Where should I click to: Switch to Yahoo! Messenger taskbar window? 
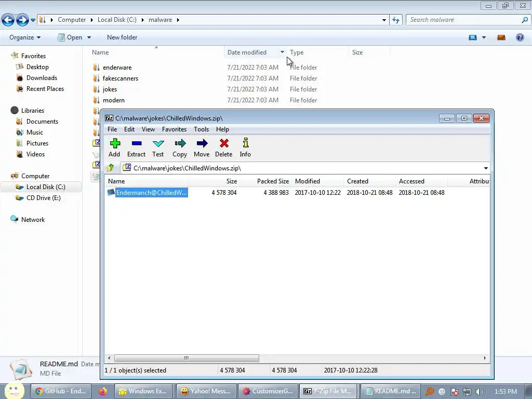tap(206, 391)
